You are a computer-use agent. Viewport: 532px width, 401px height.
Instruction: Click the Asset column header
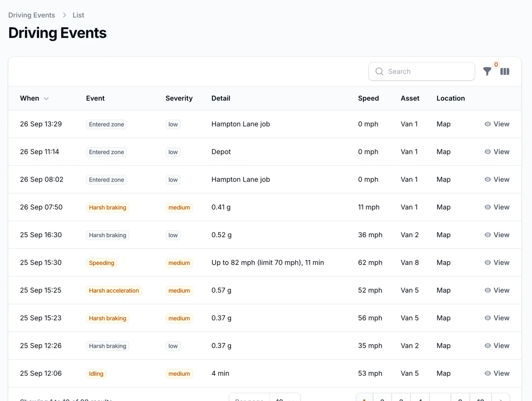point(410,98)
